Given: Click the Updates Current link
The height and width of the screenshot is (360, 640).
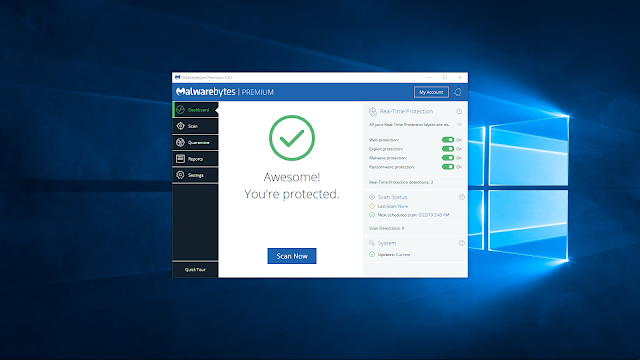Looking at the screenshot, I should (403, 255).
